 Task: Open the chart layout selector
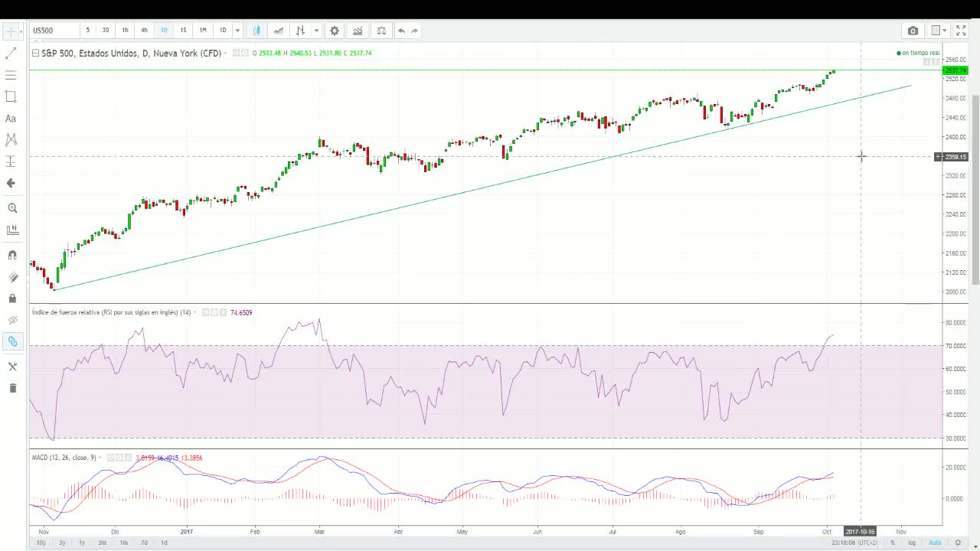936,31
